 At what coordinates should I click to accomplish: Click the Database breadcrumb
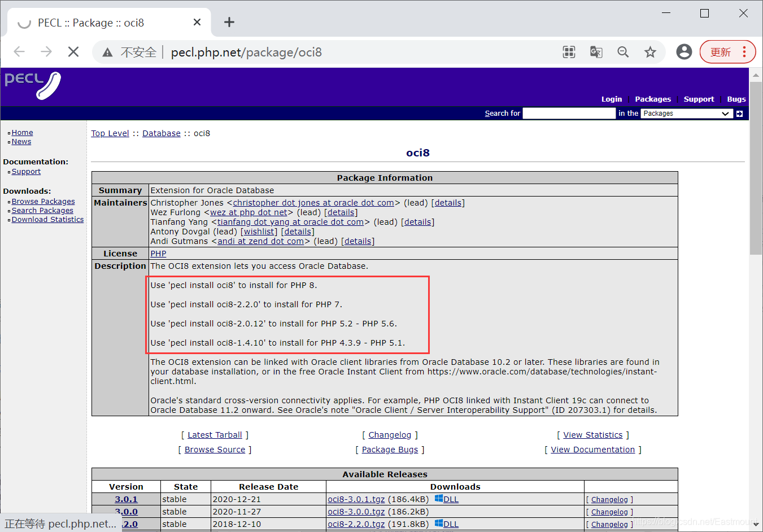coord(162,133)
